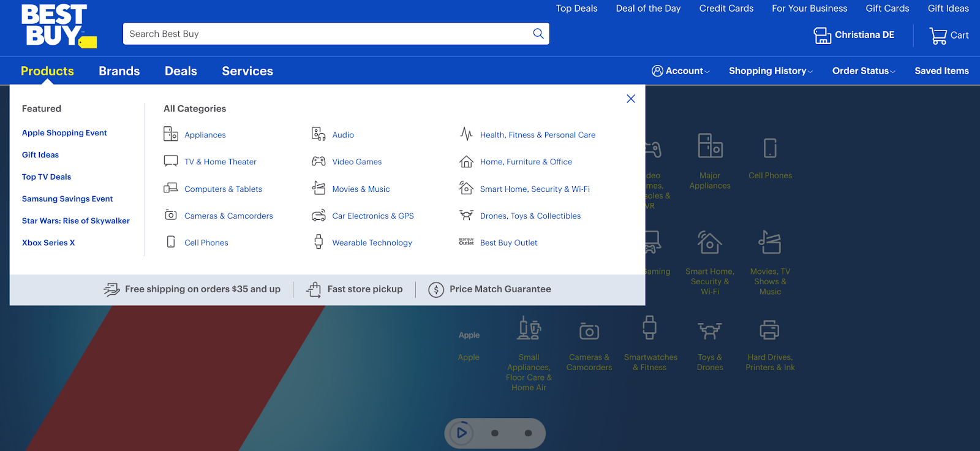The height and width of the screenshot is (451, 980).
Task: Expand the Account dropdown
Action: click(x=680, y=71)
